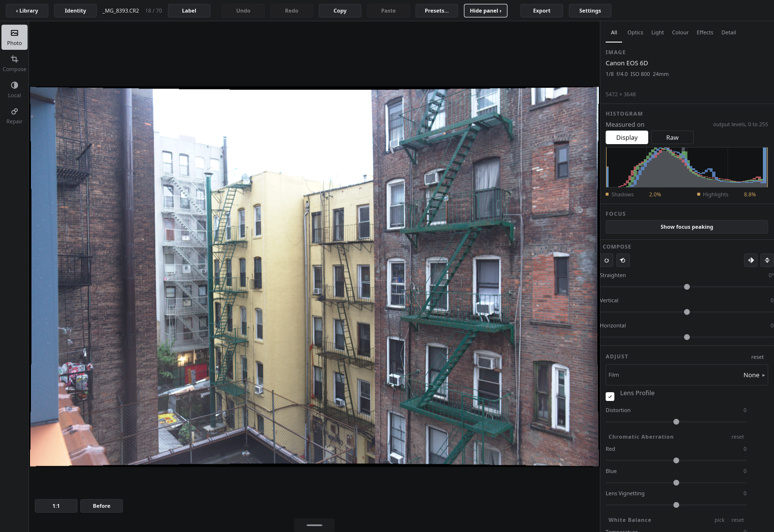Click the file name _MG_8393.CR2

pos(121,11)
